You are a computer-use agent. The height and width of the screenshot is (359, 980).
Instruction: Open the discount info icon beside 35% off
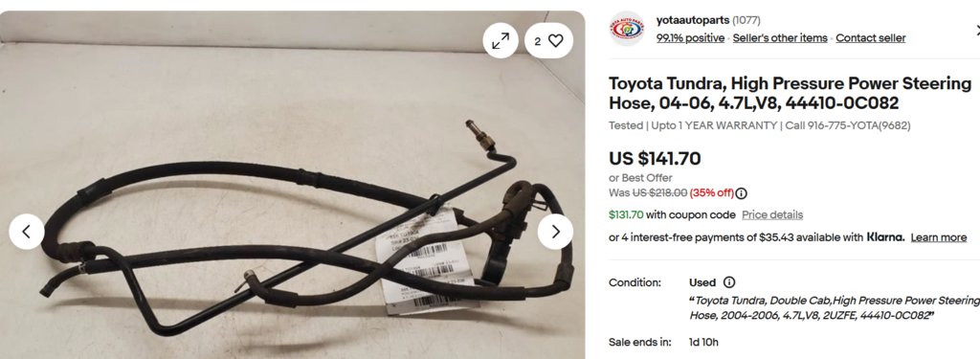click(742, 193)
